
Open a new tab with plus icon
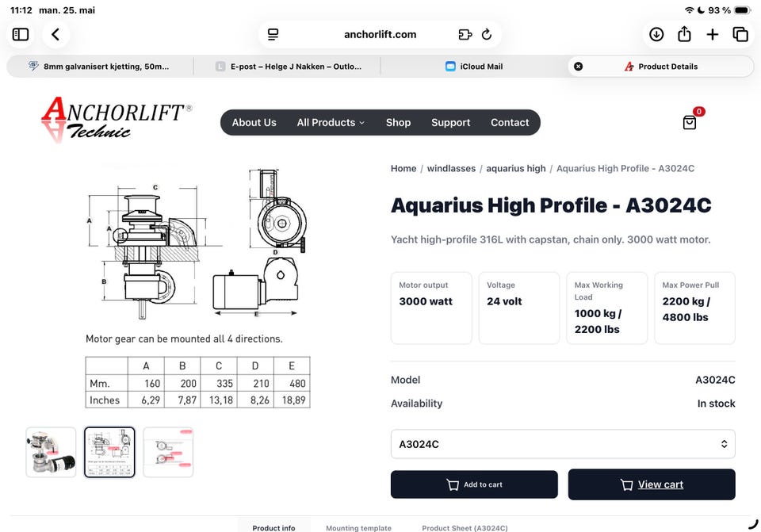point(713,34)
